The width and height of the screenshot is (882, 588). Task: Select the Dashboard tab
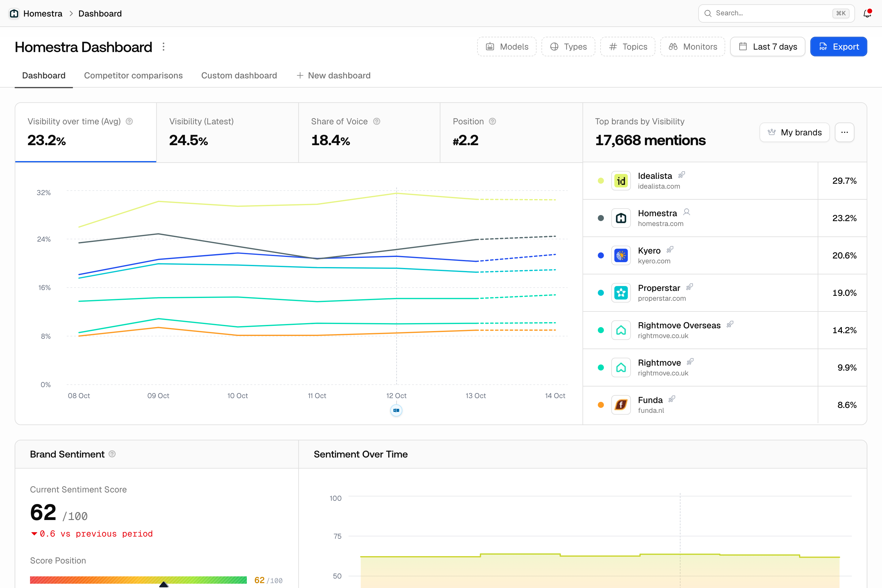44,75
